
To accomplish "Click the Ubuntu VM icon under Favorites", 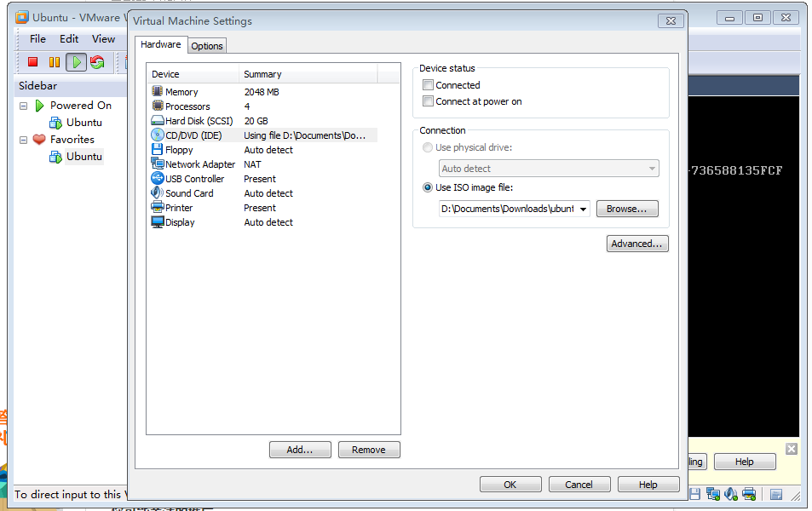I will coord(55,157).
